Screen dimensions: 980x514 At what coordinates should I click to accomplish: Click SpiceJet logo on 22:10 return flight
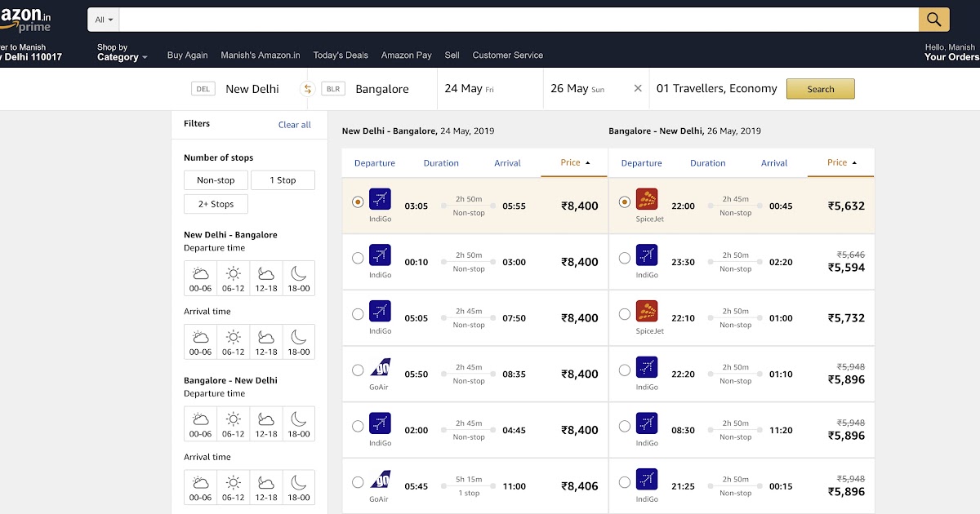(647, 312)
